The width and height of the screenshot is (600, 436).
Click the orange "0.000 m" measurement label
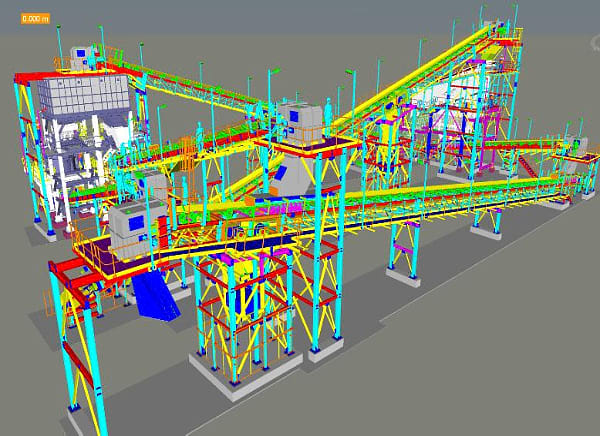35,19
